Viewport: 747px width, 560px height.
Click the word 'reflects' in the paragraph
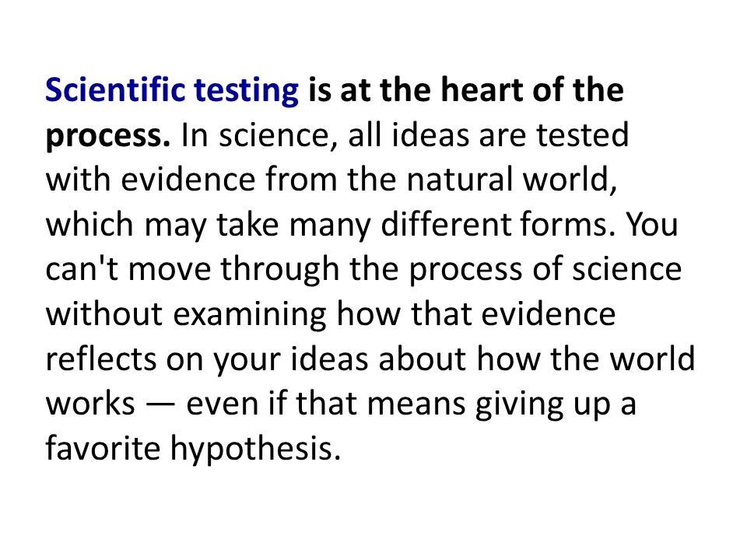point(100,358)
